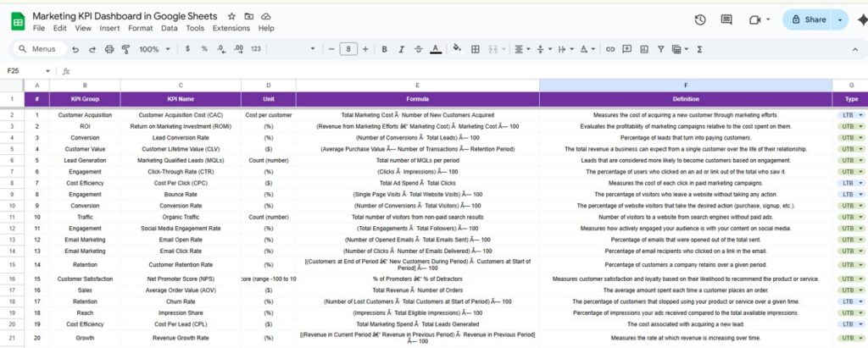Undo the last action
This screenshot has height=348, width=868.
click(75, 49)
